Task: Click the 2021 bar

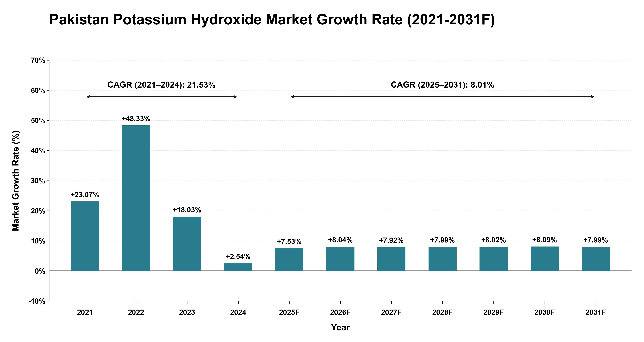Action: 85,236
